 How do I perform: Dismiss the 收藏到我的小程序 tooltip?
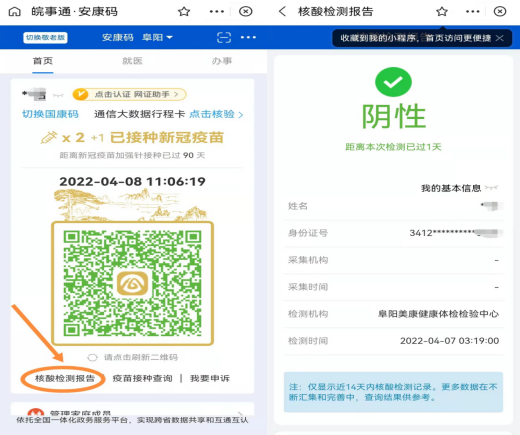tap(499, 38)
